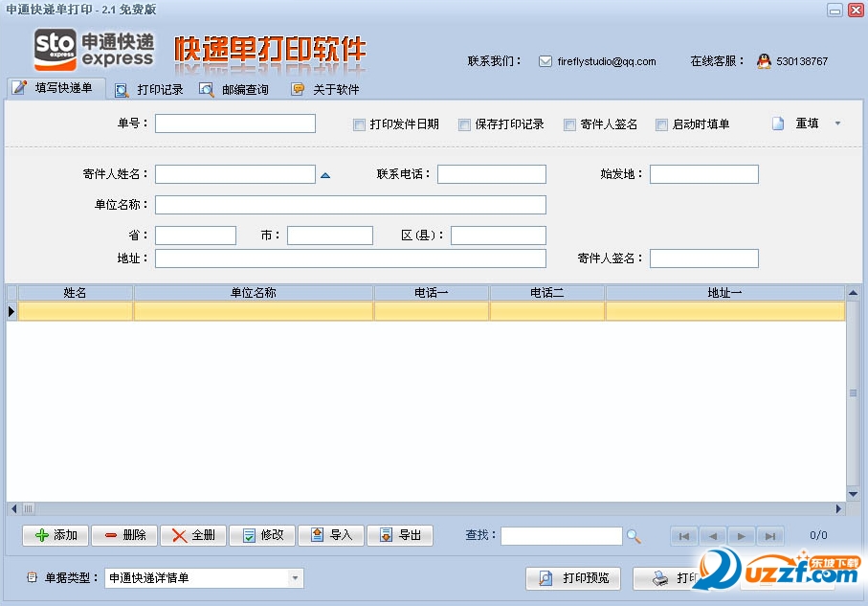
Task: Click the email envelope icon
Action: coord(545,61)
